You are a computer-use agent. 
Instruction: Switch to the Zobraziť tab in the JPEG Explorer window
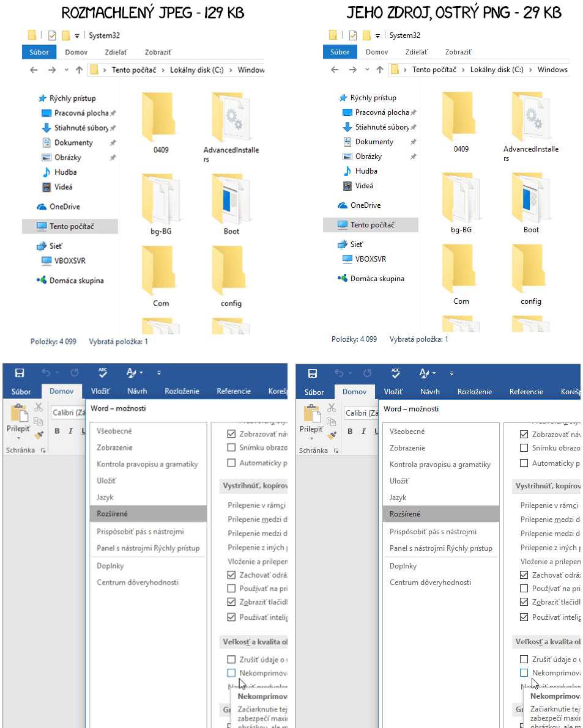(158, 53)
